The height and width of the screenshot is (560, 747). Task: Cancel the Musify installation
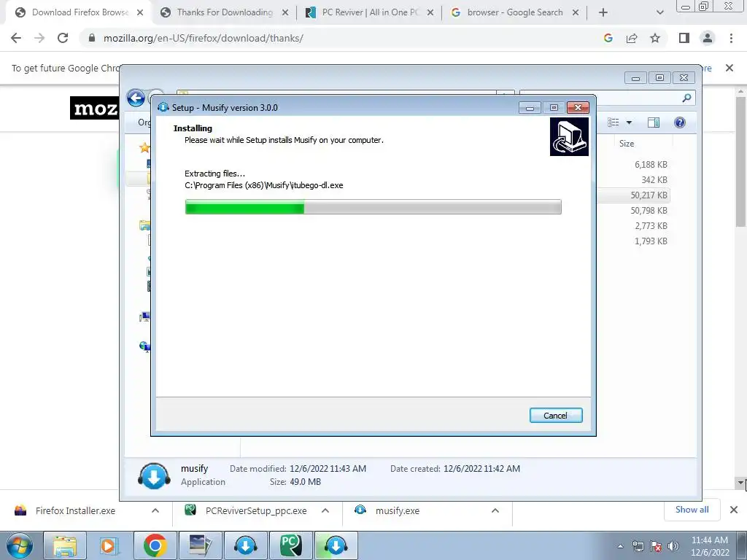pos(555,415)
